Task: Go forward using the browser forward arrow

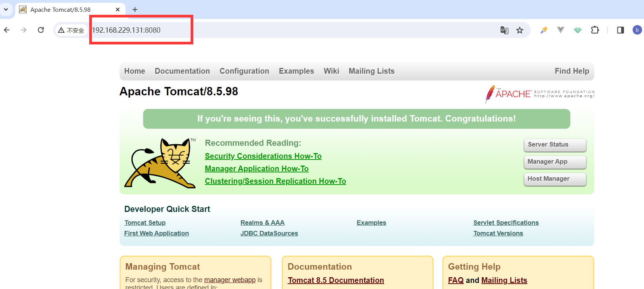Action: tap(24, 30)
